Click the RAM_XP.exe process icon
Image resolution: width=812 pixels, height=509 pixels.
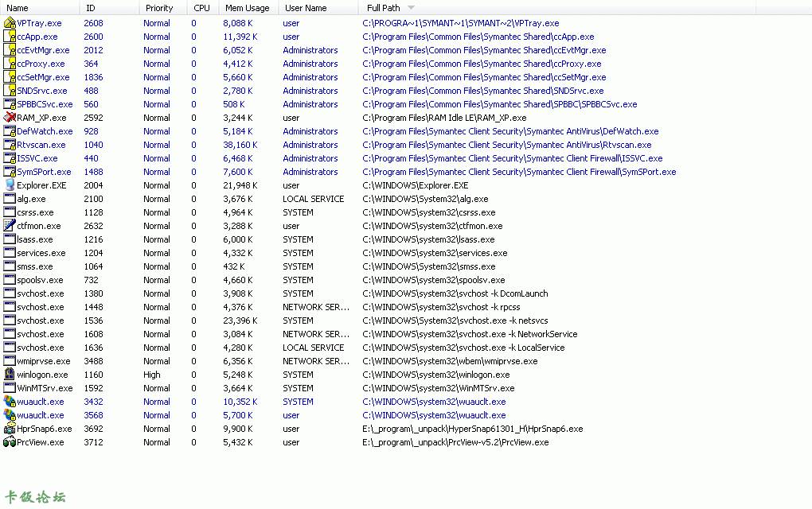point(10,118)
